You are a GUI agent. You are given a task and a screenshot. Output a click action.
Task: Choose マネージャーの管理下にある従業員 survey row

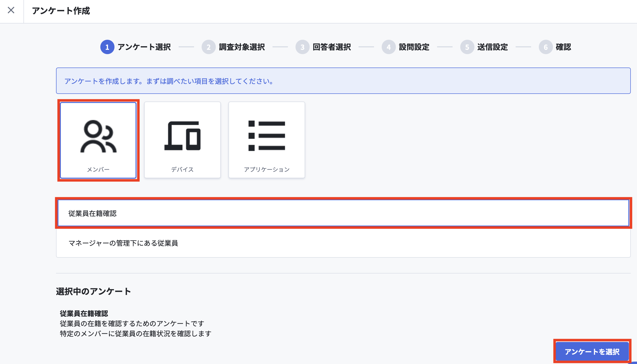tap(343, 243)
